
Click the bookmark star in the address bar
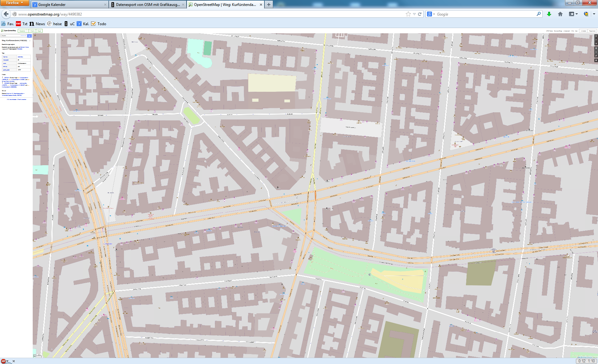click(408, 14)
